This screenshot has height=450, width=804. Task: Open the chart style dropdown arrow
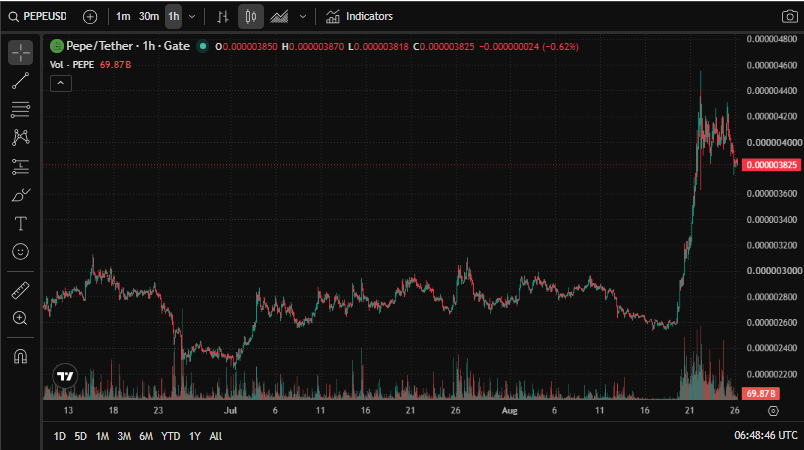click(303, 16)
